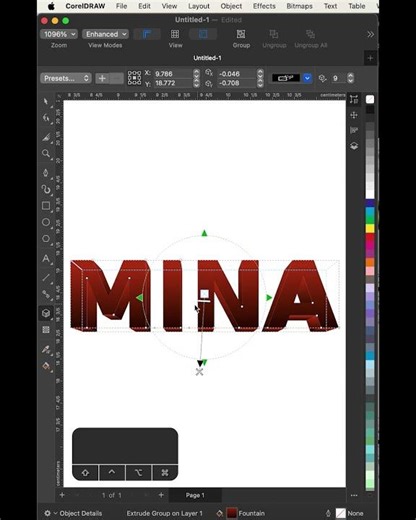The height and width of the screenshot is (520, 416).
Task: Select the Interactive Fill tool
Action: (46, 366)
